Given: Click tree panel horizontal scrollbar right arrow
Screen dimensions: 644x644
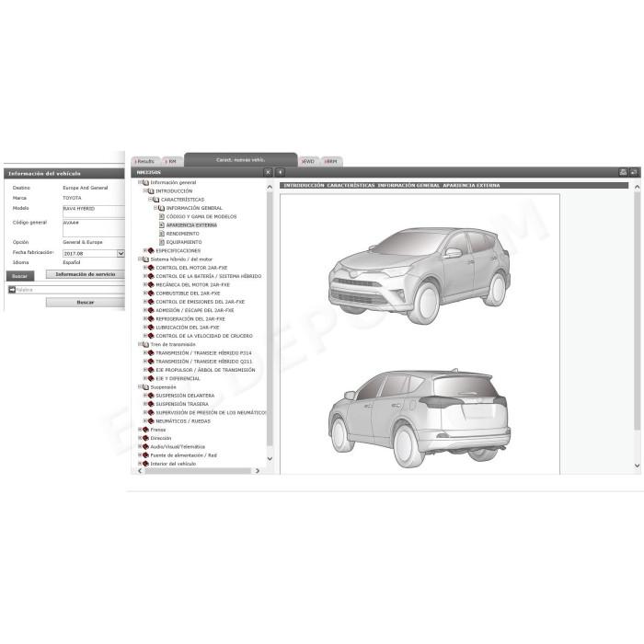Looking at the screenshot, I should pos(257,471).
